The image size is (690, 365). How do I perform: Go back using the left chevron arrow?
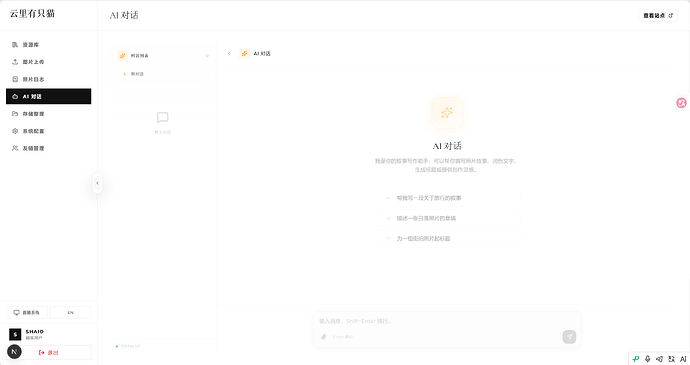click(x=229, y=54)
